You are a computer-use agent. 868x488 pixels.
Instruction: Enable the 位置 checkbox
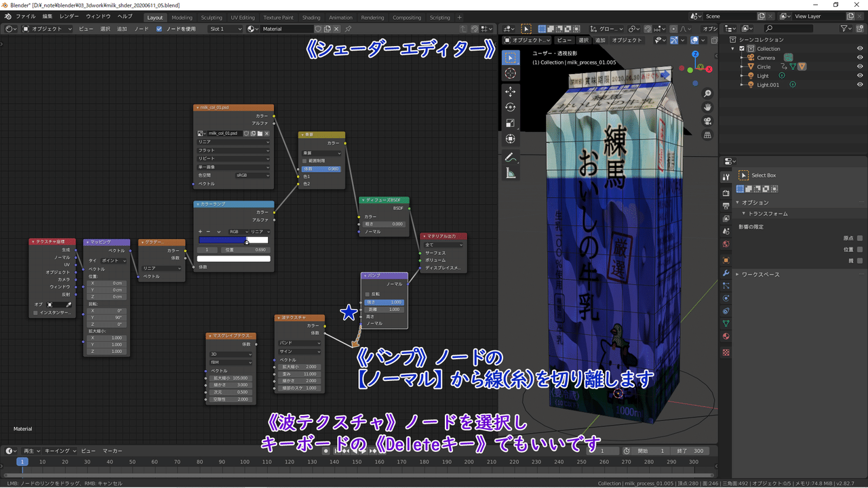(860, 249)
